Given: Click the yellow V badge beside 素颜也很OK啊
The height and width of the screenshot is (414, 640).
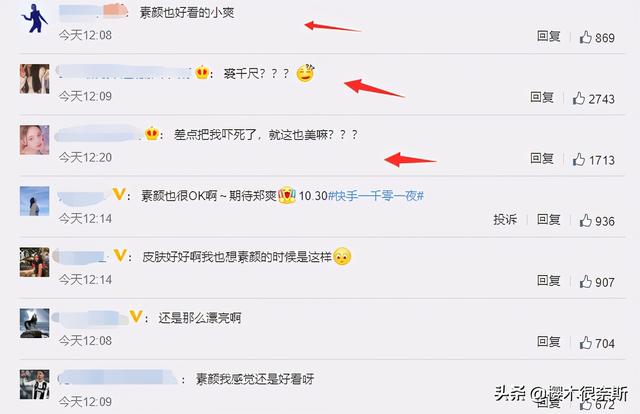Looking at the screenshot, I should (x=119, y=194).
